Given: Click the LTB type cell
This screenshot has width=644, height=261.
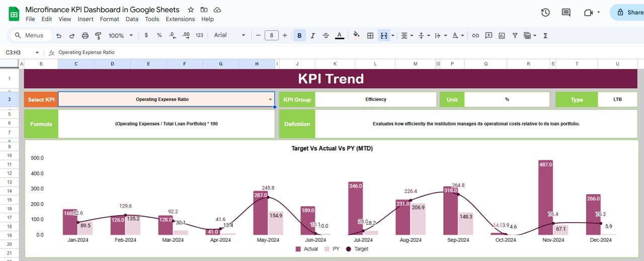Looking at the screenshot, I should pos(617,99).
